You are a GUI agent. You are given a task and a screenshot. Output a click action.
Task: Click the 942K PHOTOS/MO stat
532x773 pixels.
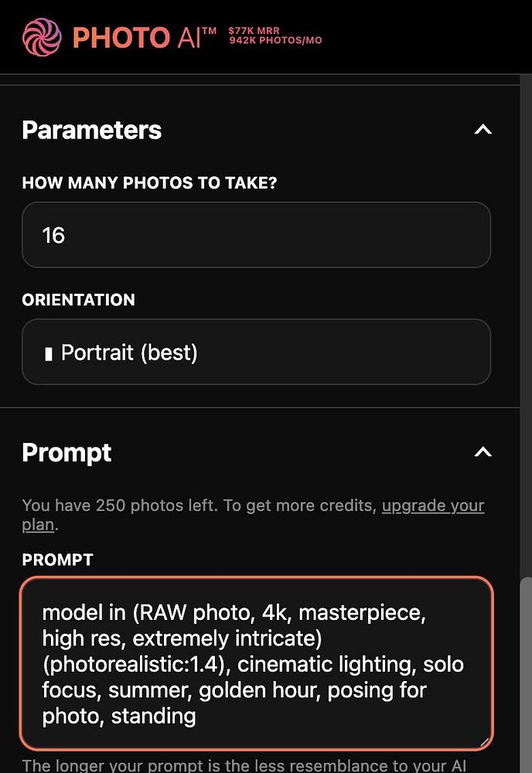click(275, 41)
